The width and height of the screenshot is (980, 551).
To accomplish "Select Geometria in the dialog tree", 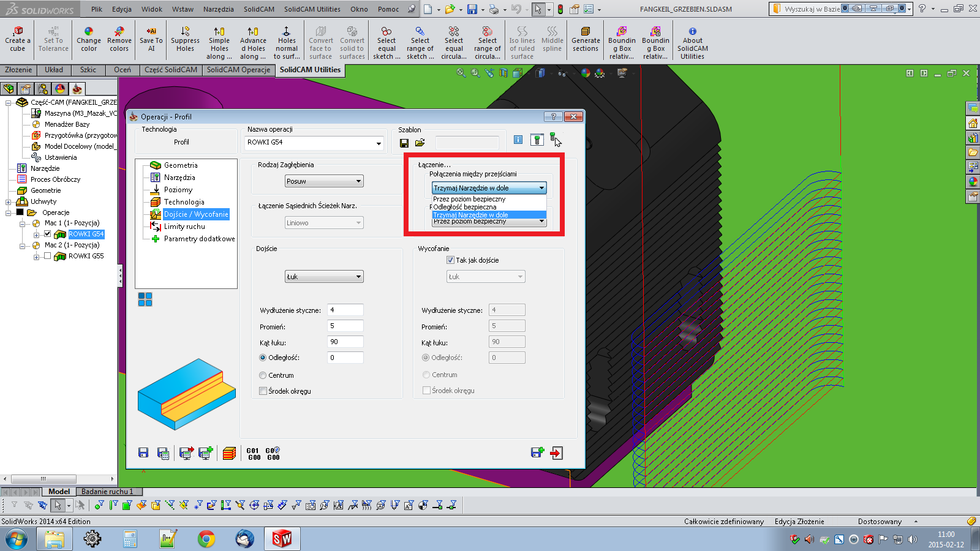I will (181, 165).
